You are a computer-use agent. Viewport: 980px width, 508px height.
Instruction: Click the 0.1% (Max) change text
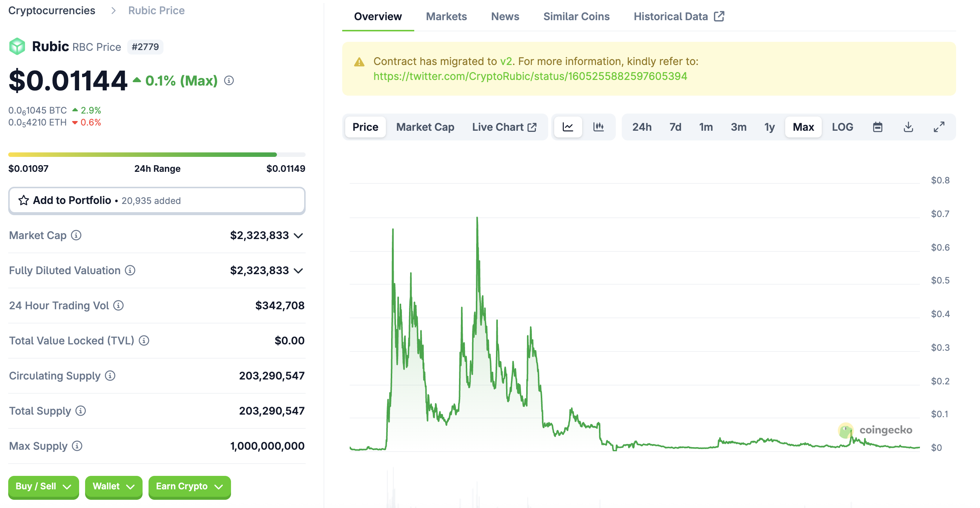[181, 81]
